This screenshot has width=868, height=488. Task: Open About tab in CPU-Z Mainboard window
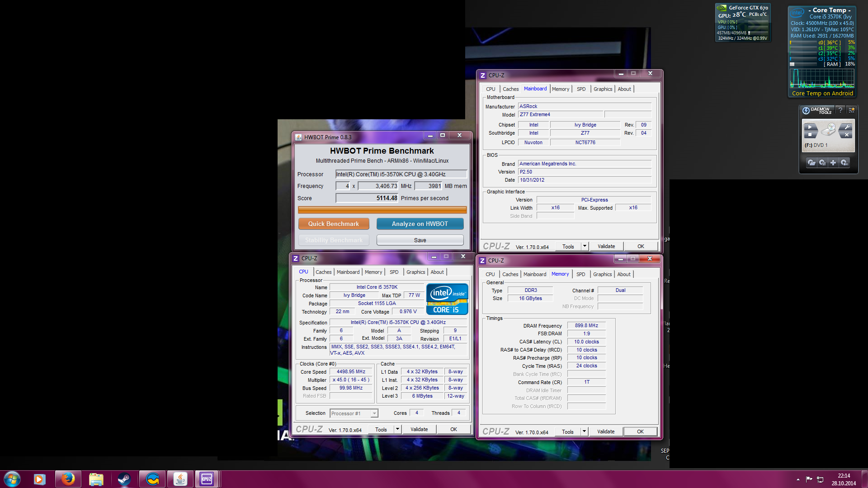(x=624, y=89)
